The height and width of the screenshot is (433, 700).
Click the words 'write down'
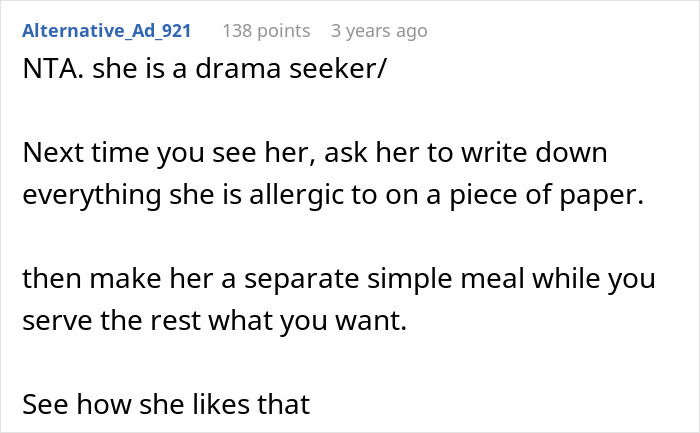point(534,152)
